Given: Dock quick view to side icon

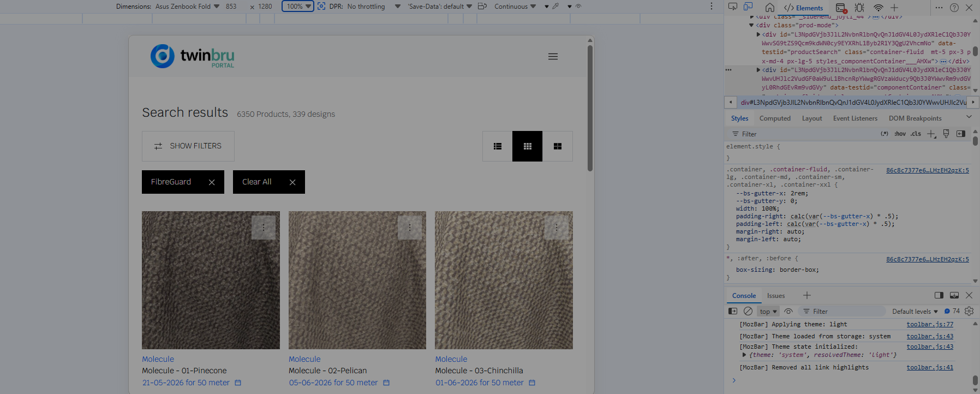Looking at the screenshot, I should point(939,295).
